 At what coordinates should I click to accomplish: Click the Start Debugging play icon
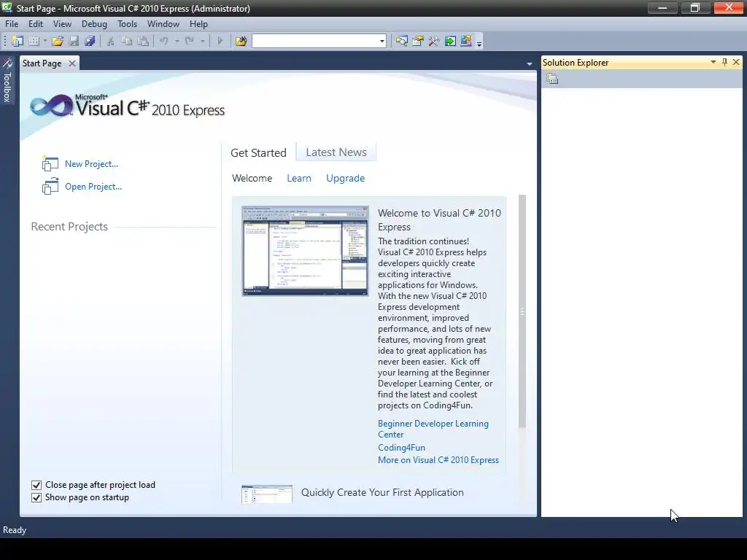(x=220, y=42)
